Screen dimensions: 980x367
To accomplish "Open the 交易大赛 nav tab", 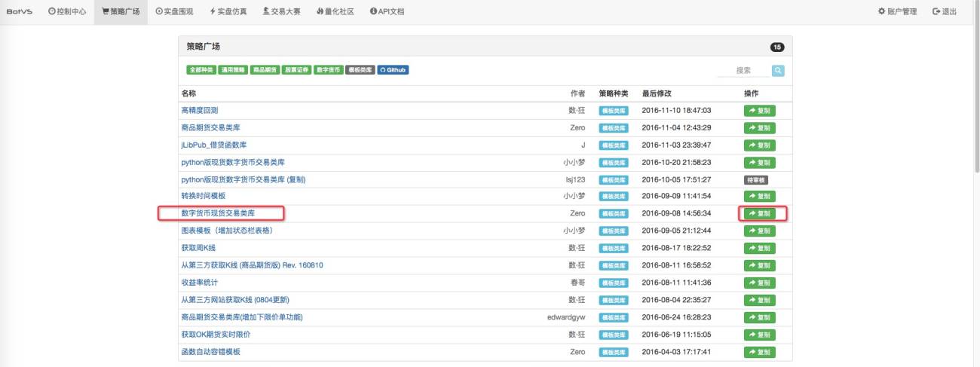I will (x=282, y=12).
